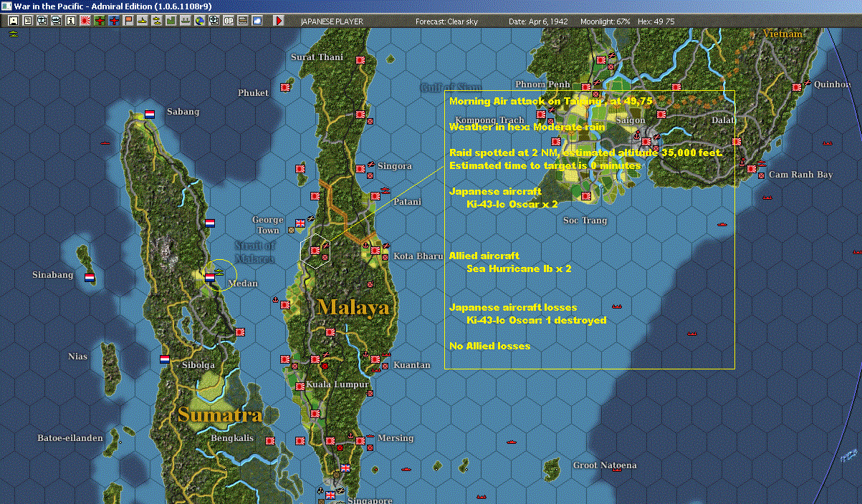
Task: Select the Japanese base in highlighted Taiping hex
Action: (x=315, y=251)
